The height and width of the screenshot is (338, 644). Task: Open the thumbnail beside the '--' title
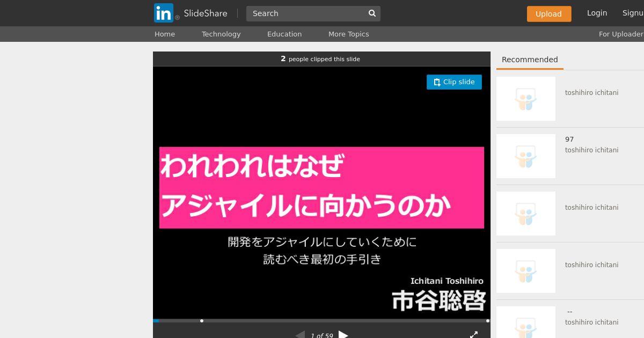click(526, 322)
